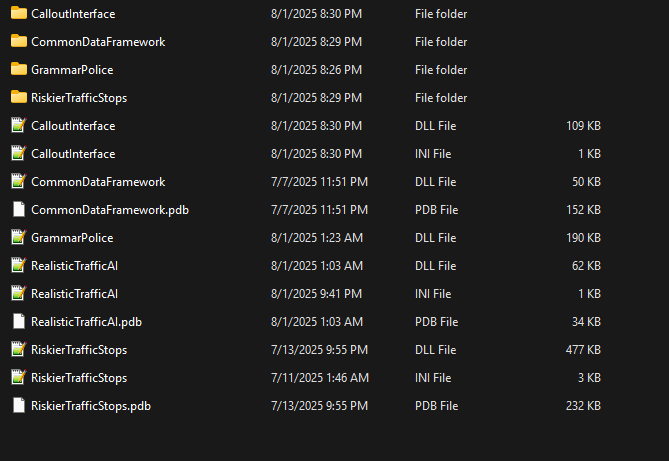Click the CalloutInterface DLL file icon
The width and height of the screenshot is (669, 461).
tap(18, 126)
